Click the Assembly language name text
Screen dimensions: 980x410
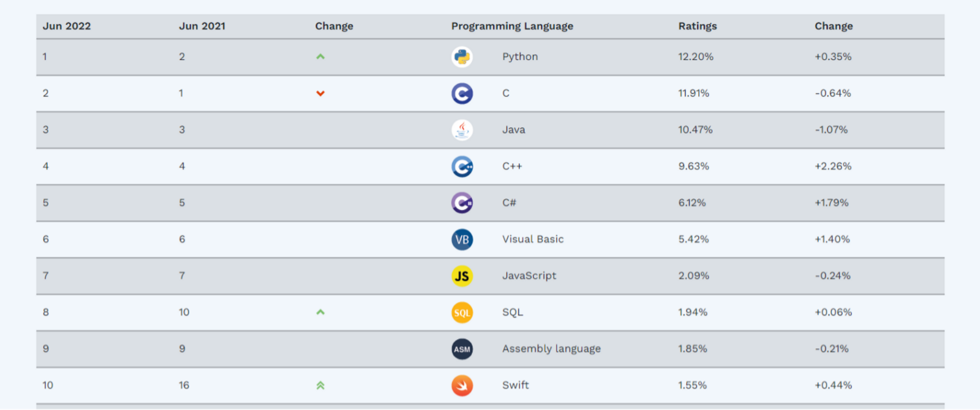551,349
